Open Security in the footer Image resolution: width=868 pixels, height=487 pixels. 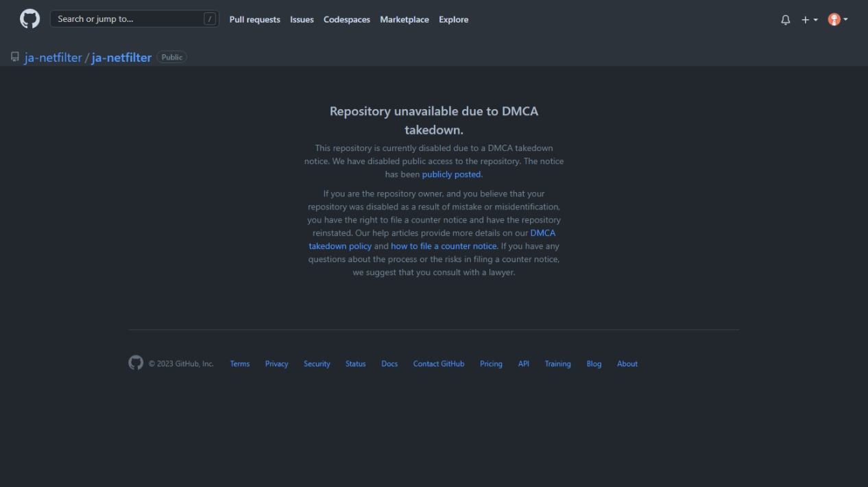(x=317, y=364)
